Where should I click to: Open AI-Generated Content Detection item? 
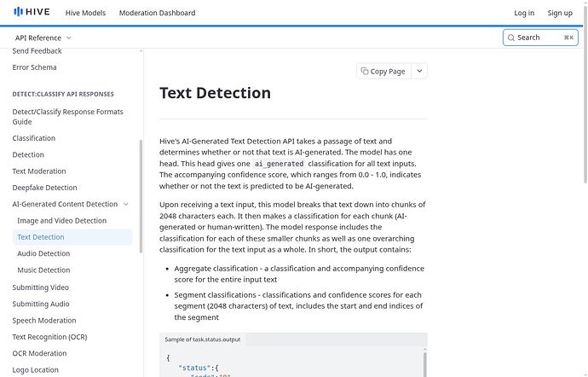pos(65,204)
